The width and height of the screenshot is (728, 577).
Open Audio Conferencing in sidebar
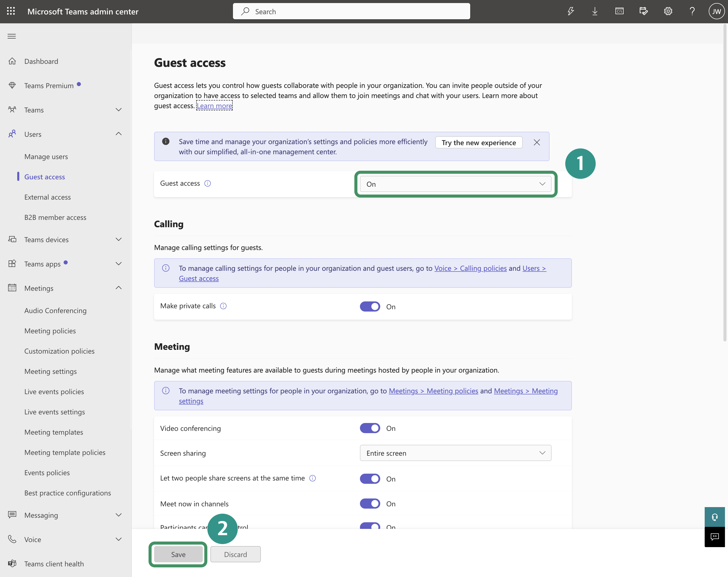(55, 311)
